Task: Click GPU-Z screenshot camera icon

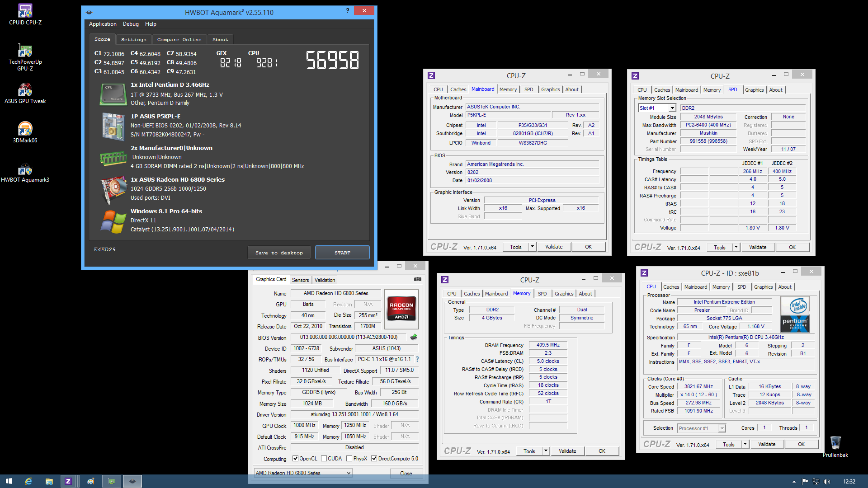Action: click(418, 279)
